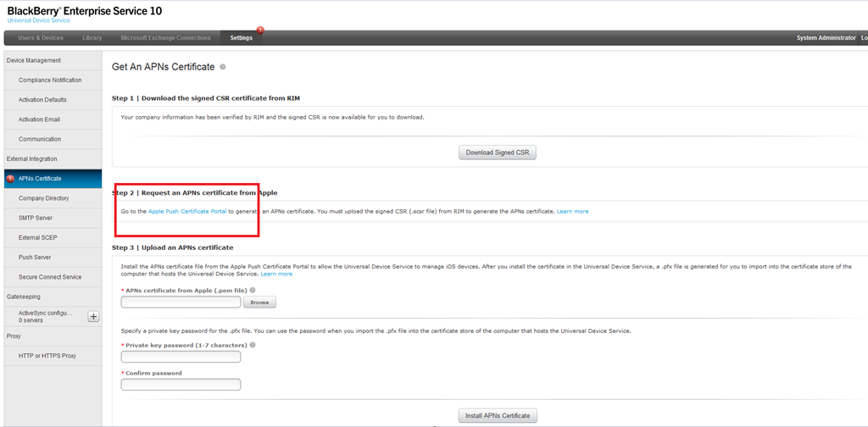
Task: Click the red alert badge above Settings tab
Action: pyautogui.click(x=259, y=30)
